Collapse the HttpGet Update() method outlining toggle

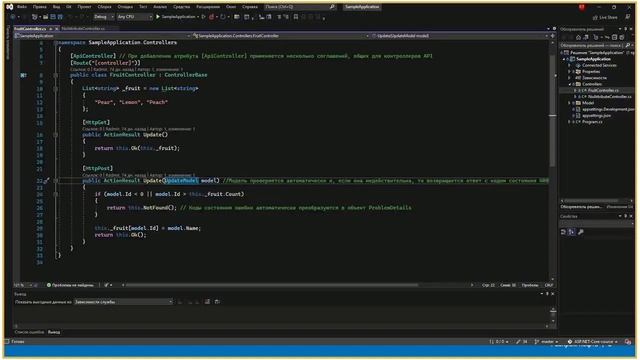(x=56, y=135)
